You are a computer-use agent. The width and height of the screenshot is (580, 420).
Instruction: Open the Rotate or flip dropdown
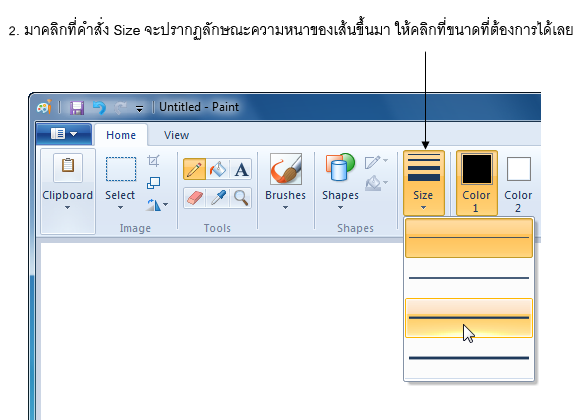tap(158, 204)
